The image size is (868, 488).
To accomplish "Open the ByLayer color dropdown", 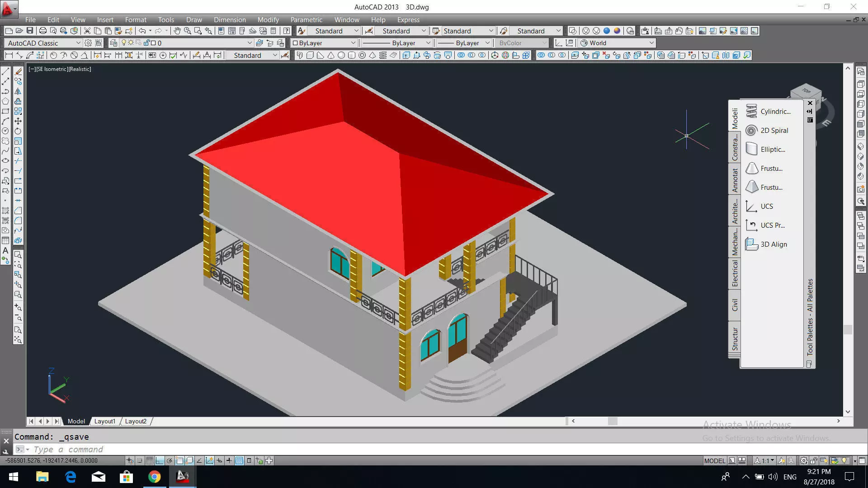I will click(x=353, y=43).
